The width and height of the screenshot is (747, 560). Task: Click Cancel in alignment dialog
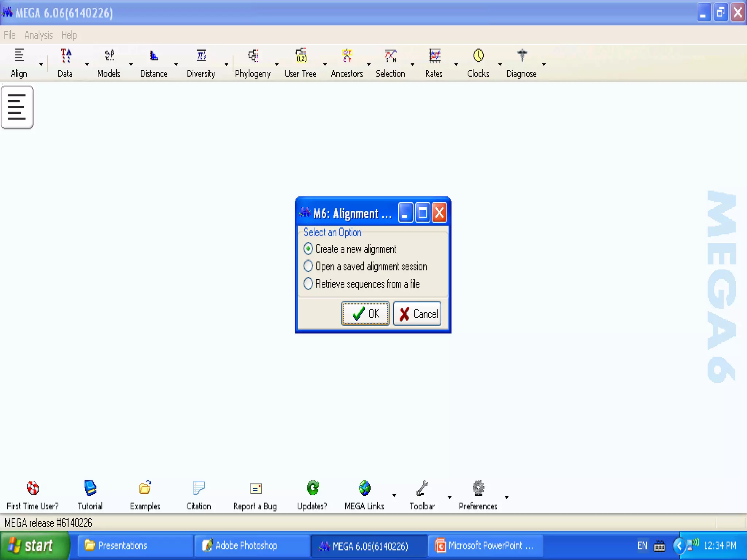417,314
